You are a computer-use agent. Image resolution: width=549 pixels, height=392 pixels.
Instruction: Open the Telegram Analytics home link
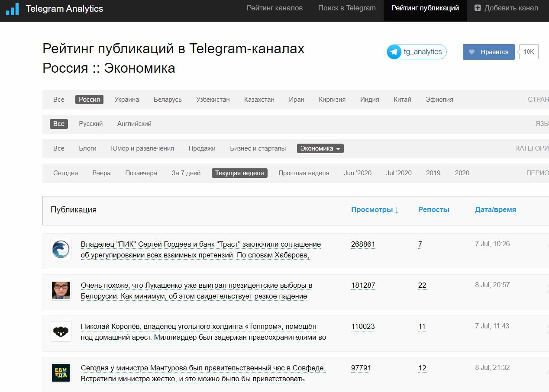(65, 9)
